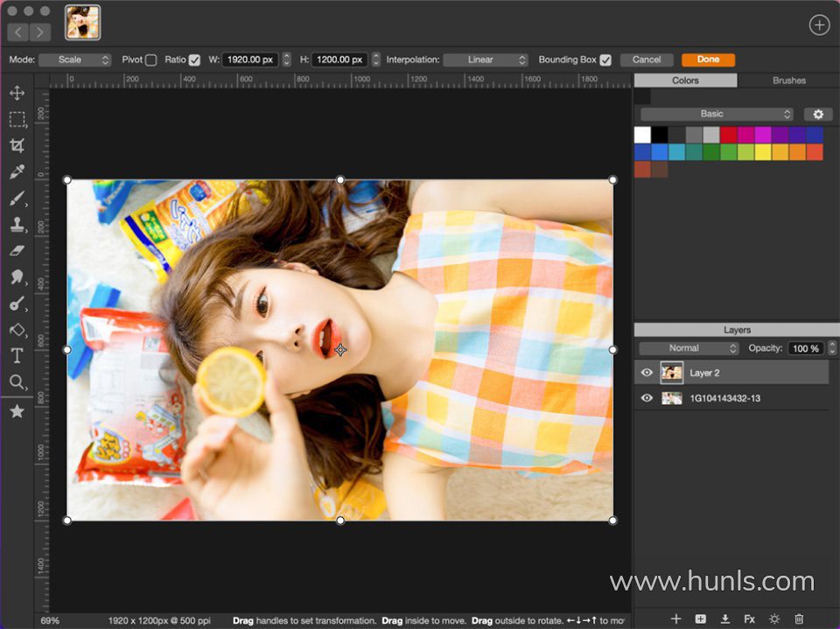The image size is (840, 629).
Task: Switch to the Colors tab
Action: tap(685, 80)
